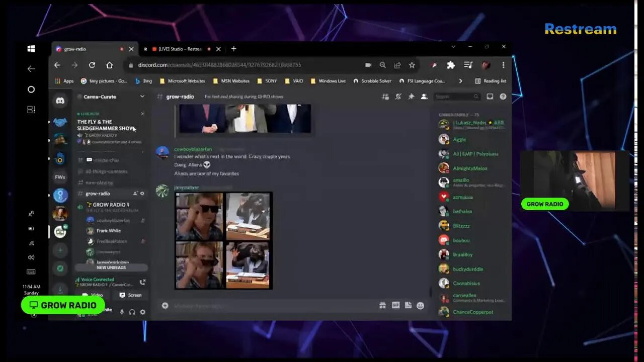The width and height of the screenshot is (644, 362).
Task: Open SONY bookmark folder
Action: [267, 81]
